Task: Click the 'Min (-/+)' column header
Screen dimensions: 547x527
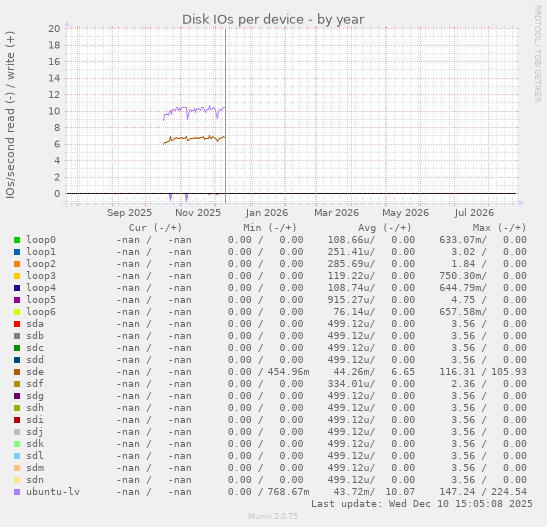Action: click(270, 228)
